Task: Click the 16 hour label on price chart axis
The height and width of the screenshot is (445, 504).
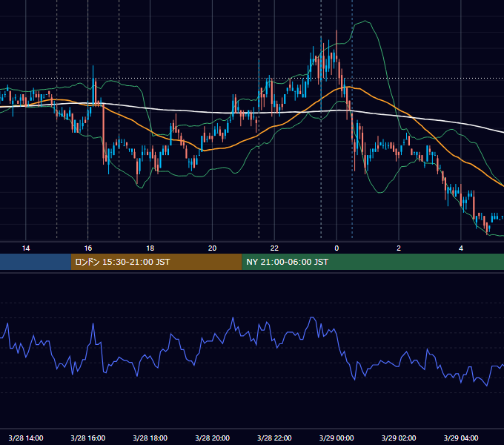Action: (87, 248)
